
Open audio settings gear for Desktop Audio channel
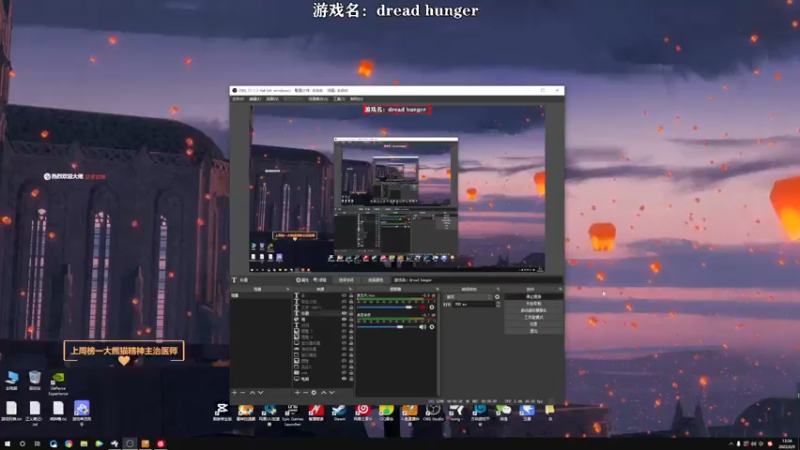(432, 327)
